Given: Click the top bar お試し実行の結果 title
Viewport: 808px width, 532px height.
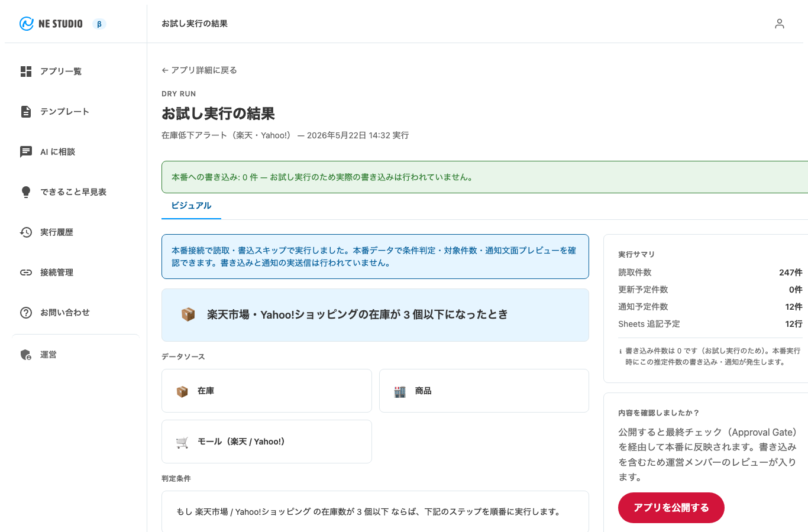Looking at the screenshot, I should pos(195,24).
